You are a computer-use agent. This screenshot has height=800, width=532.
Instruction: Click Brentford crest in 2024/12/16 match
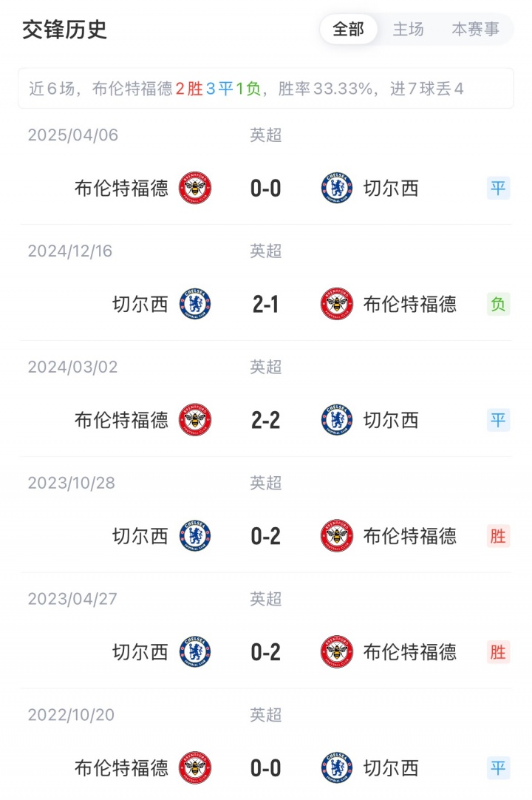coord(337,304)
